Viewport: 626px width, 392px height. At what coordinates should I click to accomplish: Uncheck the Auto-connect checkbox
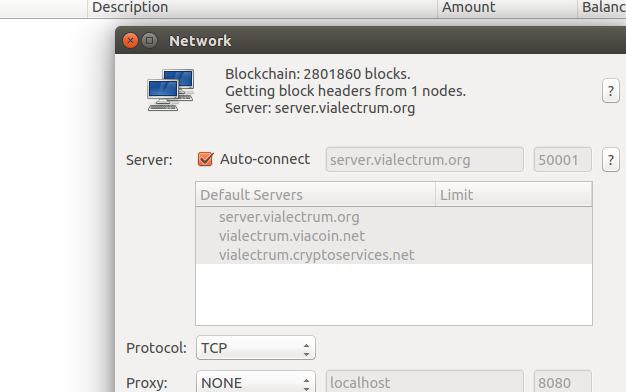click(205, 159)
